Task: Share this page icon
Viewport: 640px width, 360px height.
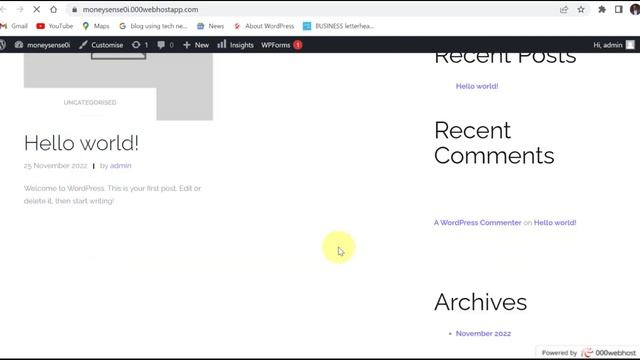Action: [564, 9]
